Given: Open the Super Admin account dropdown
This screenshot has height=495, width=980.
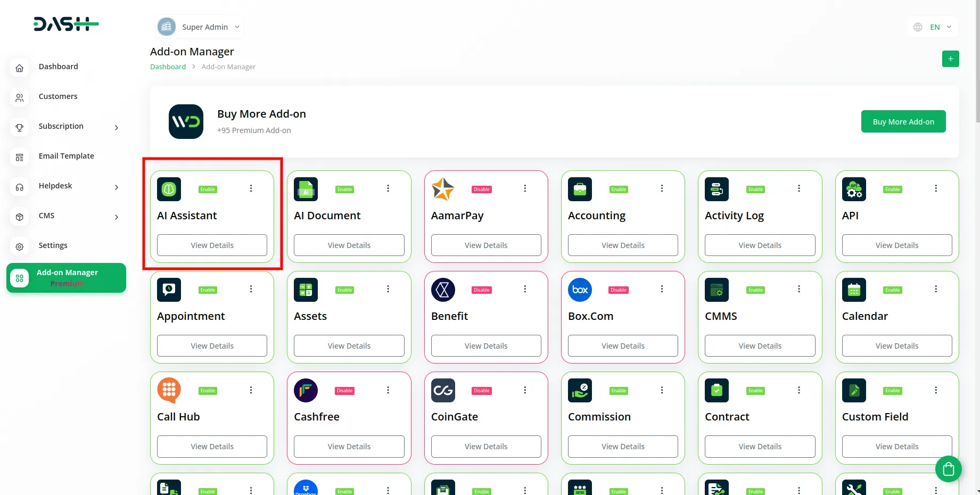Looking at the screenshot, I should point(200,27).
